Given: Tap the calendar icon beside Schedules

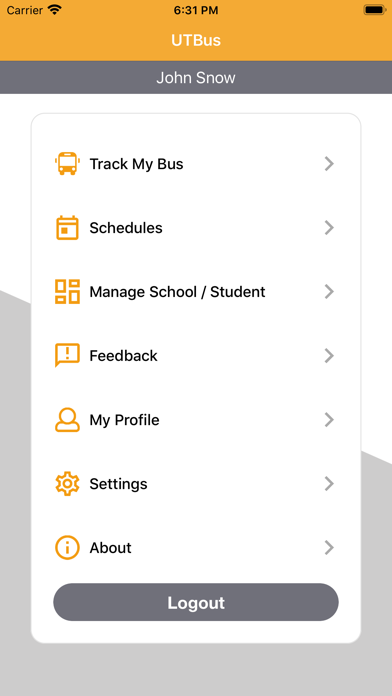Looking at the screenshot, I should pyautogui.click(x=67, y=228).
